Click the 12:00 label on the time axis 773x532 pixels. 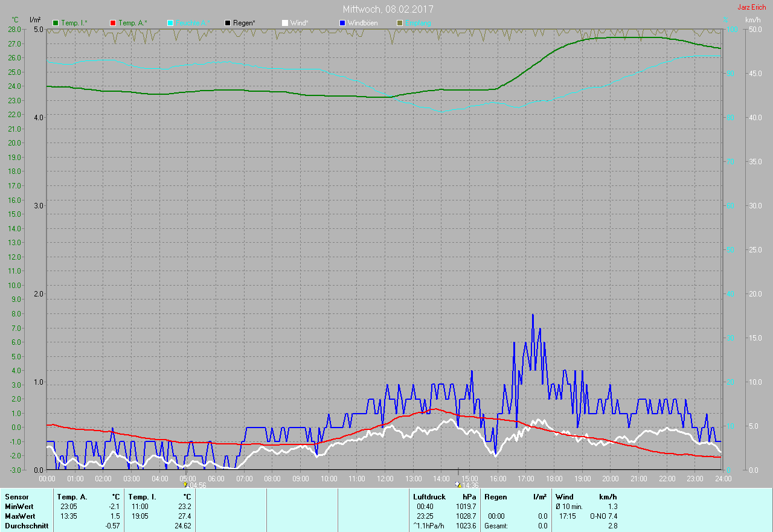point(385,479)
